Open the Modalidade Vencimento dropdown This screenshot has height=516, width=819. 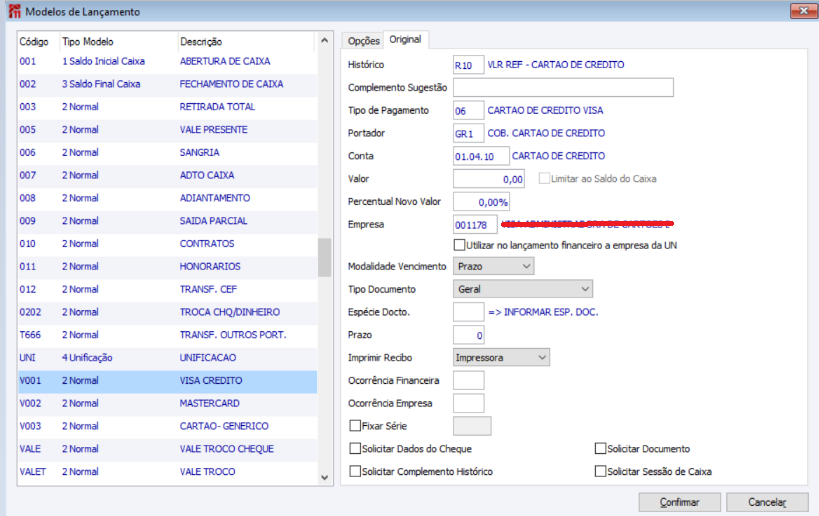coord(494,266)
